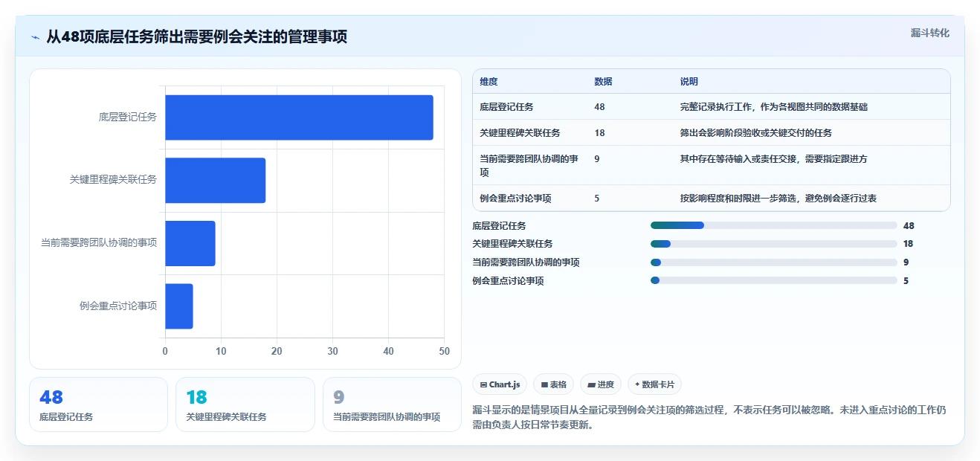Click the chart y-axis label 例会重点讨论事项
The height and width of the screenshot is (461, 980).
coord(118,306)
